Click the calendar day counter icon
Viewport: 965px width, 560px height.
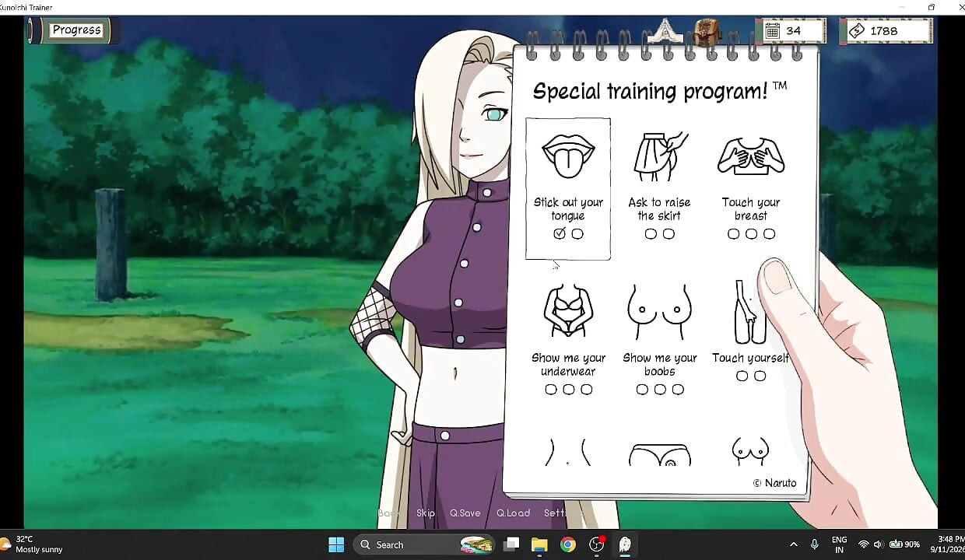point(772,31)
